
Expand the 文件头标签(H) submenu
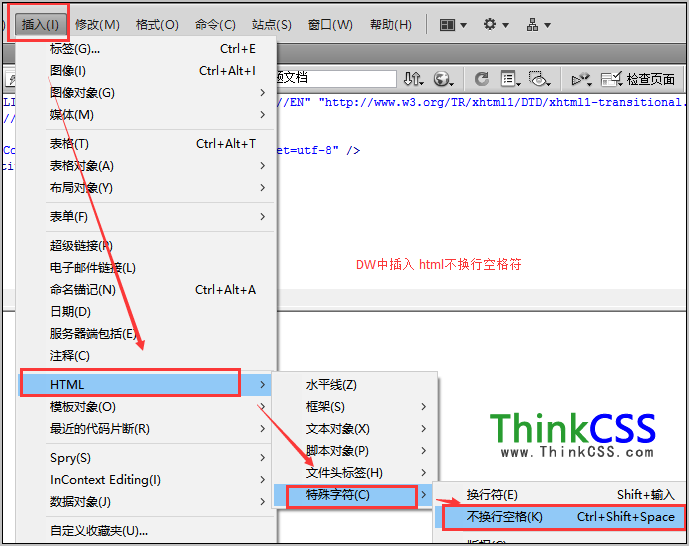click(355, 473)
